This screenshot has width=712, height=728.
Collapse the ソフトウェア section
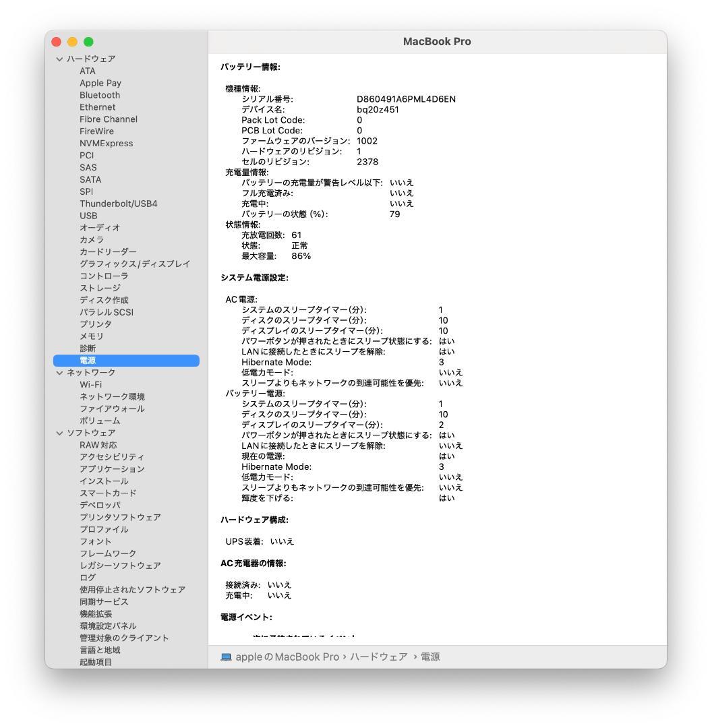[x=59, y=433]
